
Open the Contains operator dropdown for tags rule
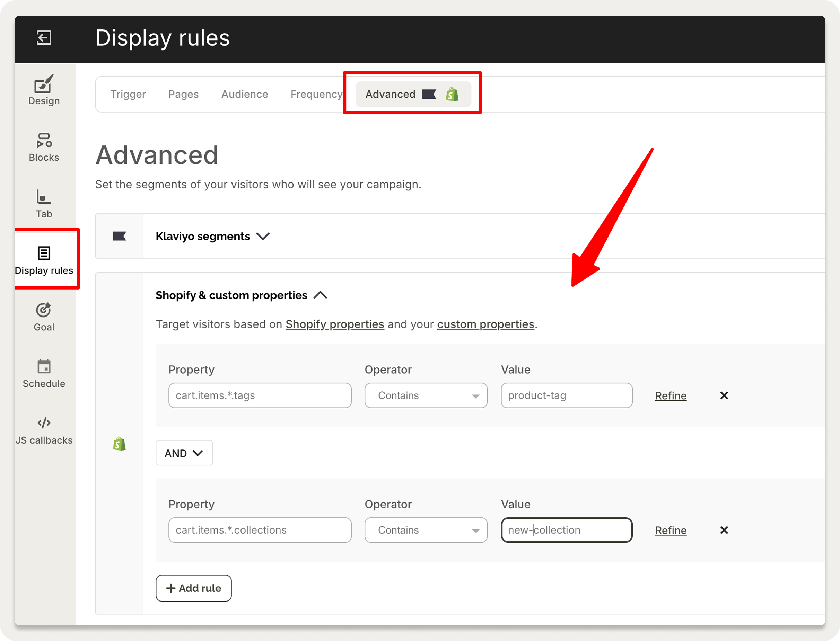click(426, 395)
